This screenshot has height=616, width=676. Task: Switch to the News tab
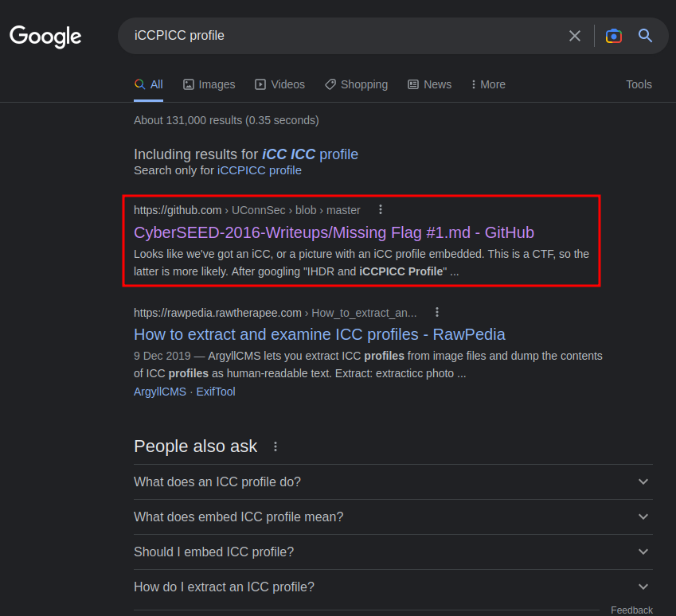429,84
